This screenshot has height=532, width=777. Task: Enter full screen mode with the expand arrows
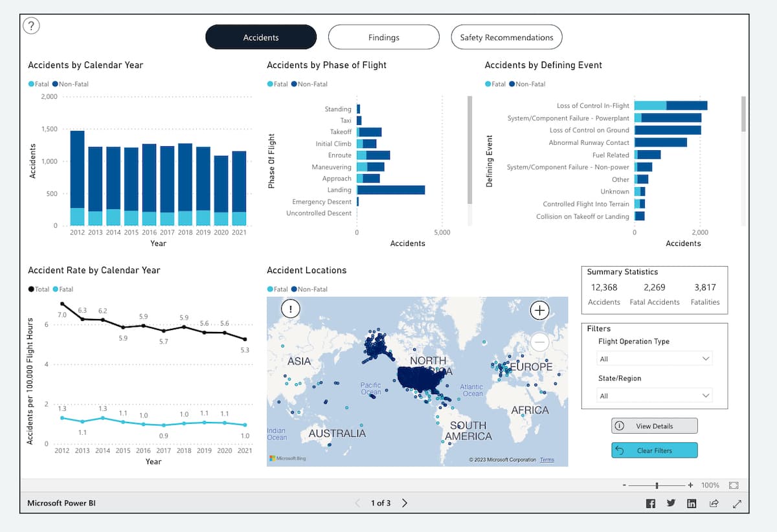(737, 504)
